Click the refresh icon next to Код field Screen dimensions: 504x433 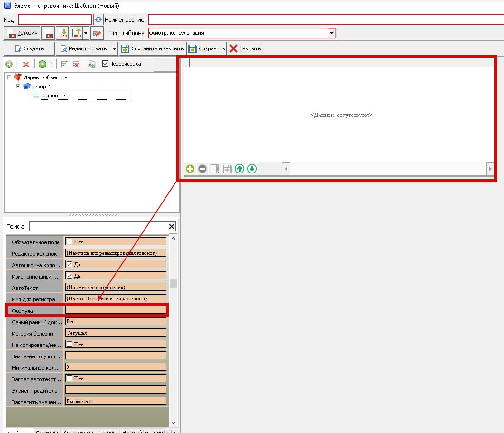pos(98,19)
